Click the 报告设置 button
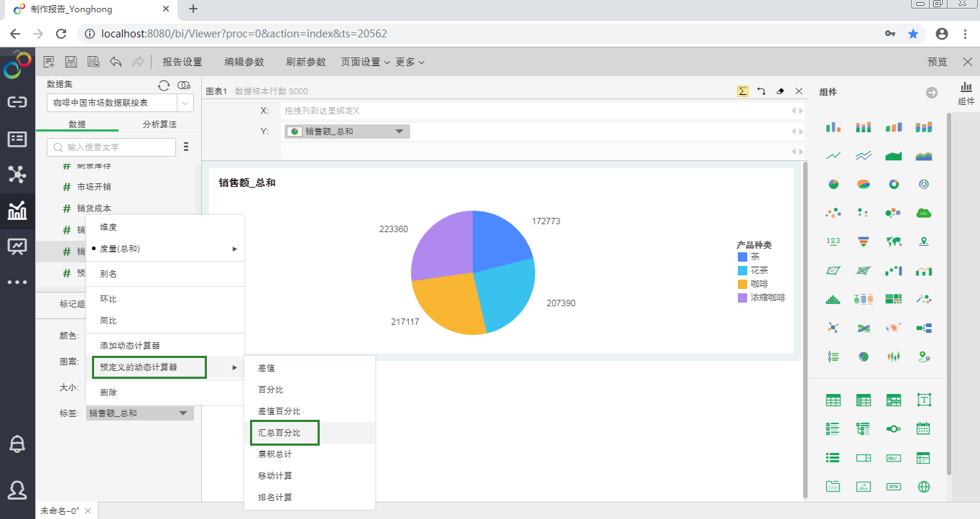Screen dimensions: 980x519 click(182, 63)
